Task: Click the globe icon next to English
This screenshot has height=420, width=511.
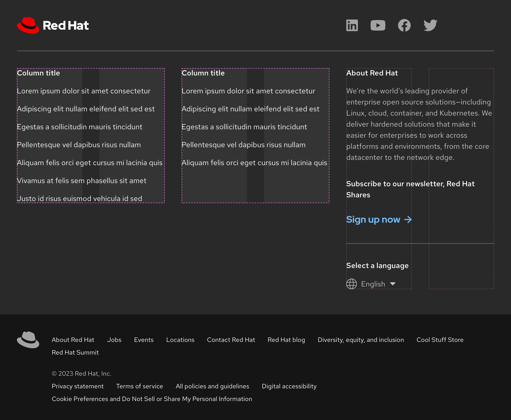Action: click(352, 284)
